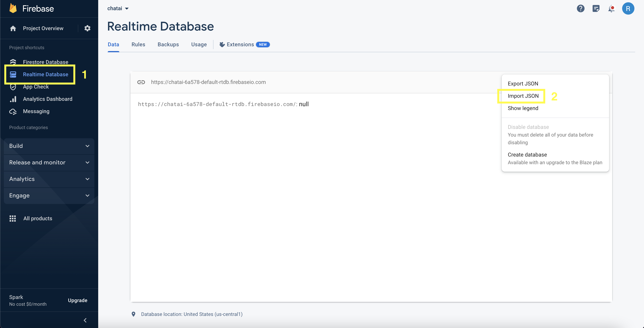Select the root node null value

pyautogui.click(x=304, y=104)
